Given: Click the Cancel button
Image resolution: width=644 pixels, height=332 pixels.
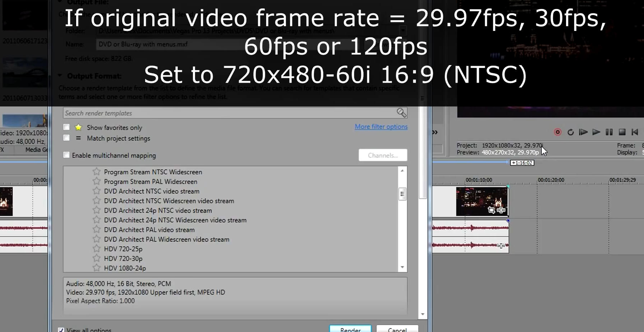Looking at the screenshot, I should coord(397,329).
